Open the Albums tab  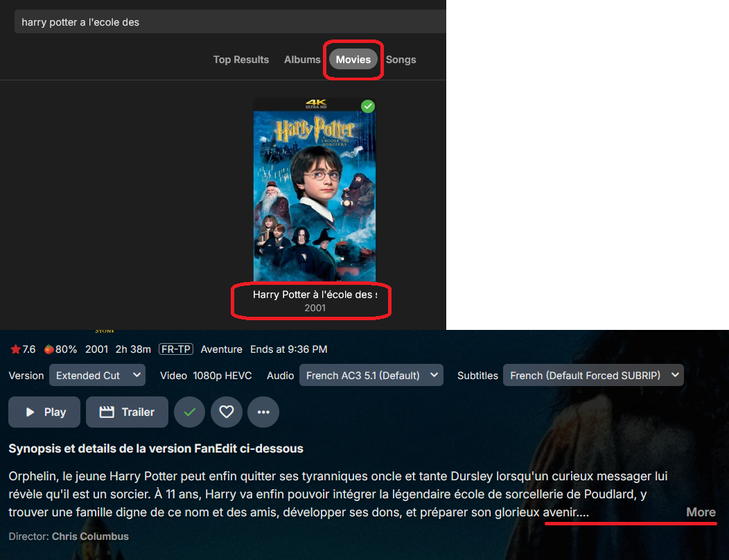(x=302, y=60)
